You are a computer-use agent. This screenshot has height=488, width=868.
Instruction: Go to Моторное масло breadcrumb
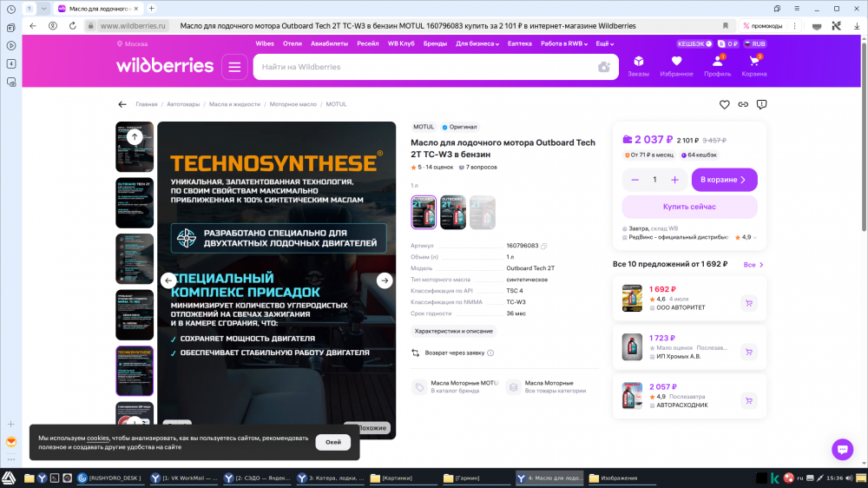click(293, 104)
